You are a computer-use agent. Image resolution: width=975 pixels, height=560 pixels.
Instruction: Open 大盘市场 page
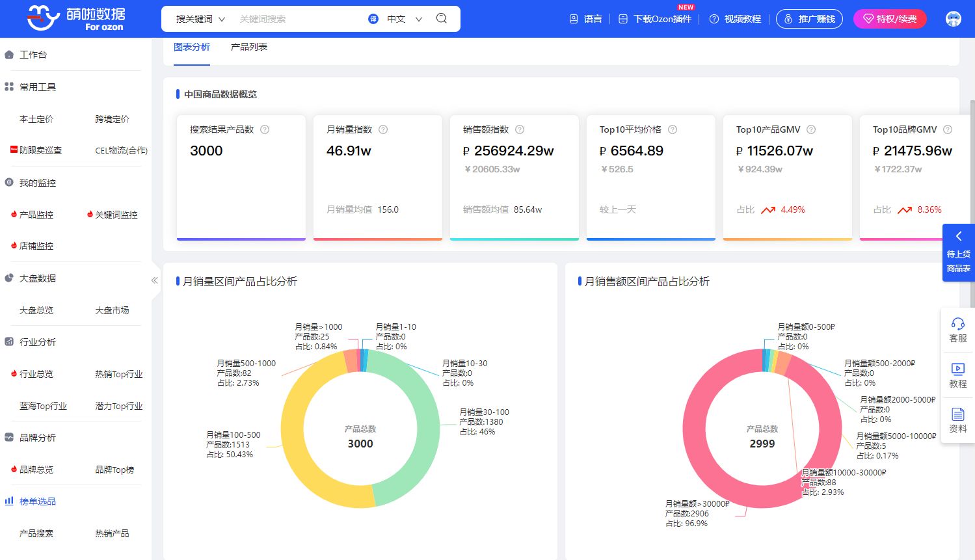112,310
